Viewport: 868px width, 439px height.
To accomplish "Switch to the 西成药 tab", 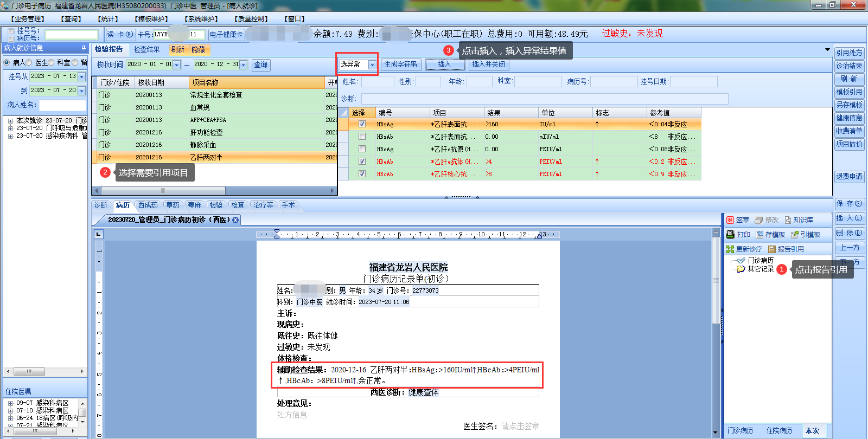I will [x=148, y=205].
